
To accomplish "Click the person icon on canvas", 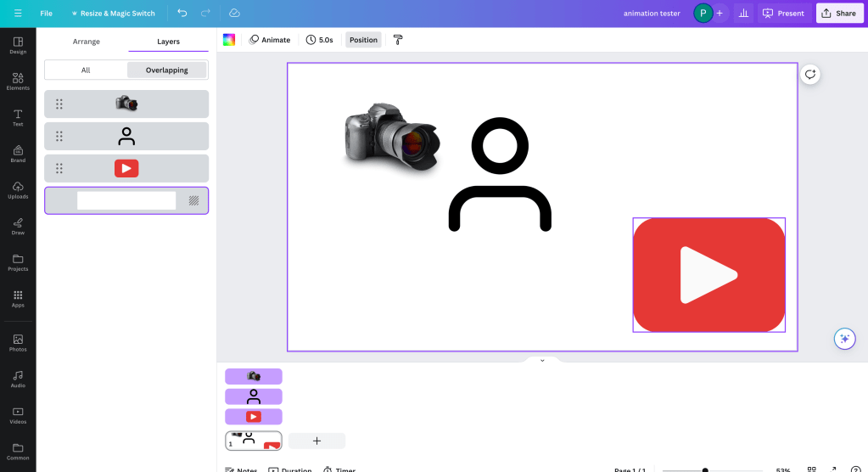I will [x=500, y=174].
